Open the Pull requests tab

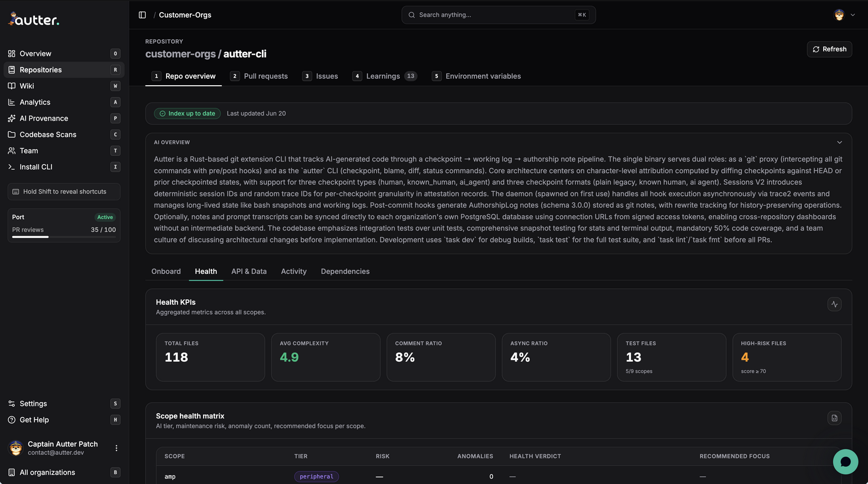(259, 76)
